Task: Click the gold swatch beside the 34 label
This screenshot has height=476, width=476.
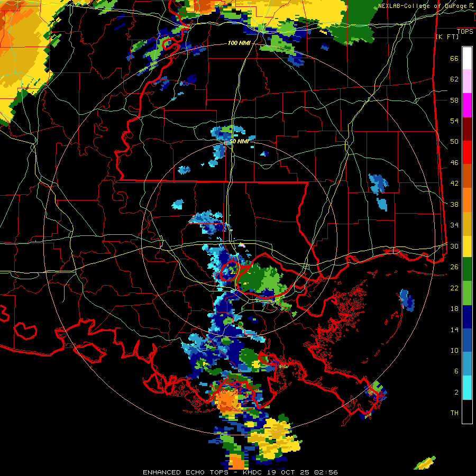Action: 467,224
